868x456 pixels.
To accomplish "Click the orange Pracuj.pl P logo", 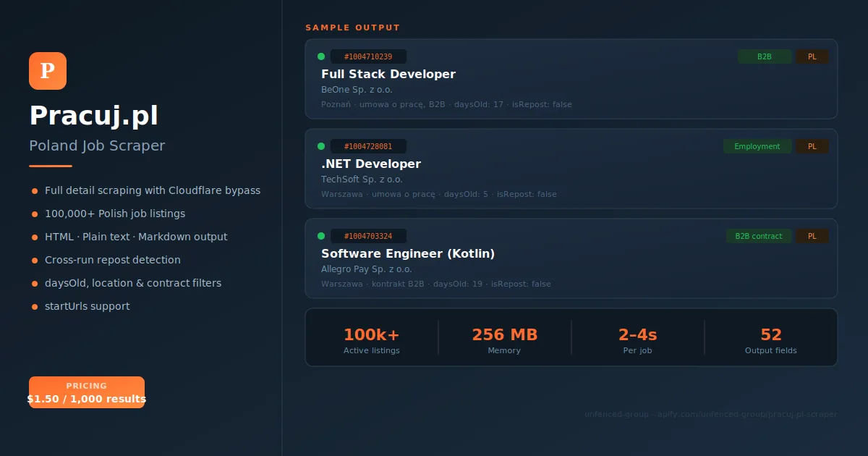I will coord(48,71).
